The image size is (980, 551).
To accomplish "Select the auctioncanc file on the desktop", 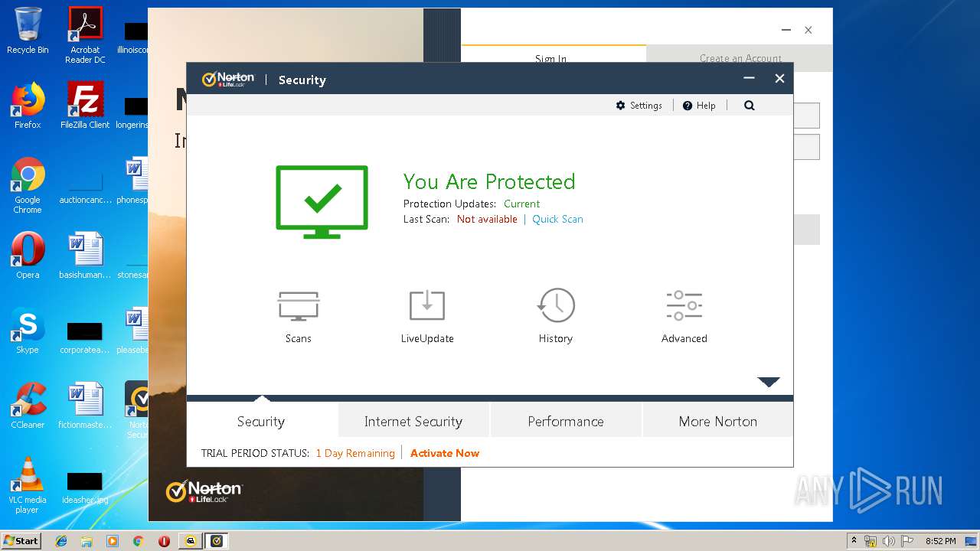I will click(x=85, y=186).
